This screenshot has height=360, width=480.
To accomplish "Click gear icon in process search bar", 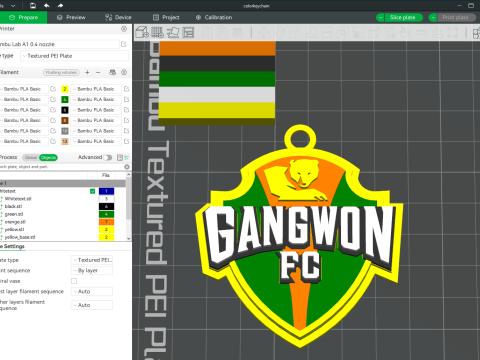I will pyautogui.click(x=127, y=167).
